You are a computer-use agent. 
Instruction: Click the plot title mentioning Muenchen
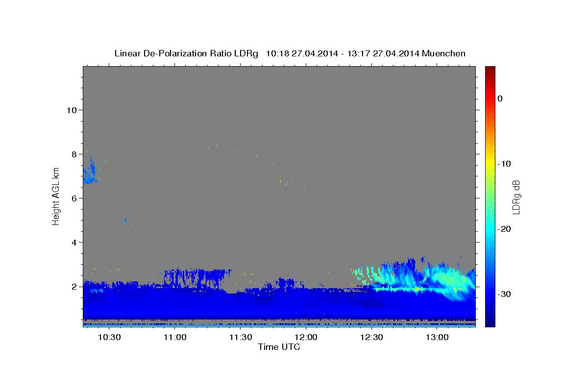[x=290, y=53]
